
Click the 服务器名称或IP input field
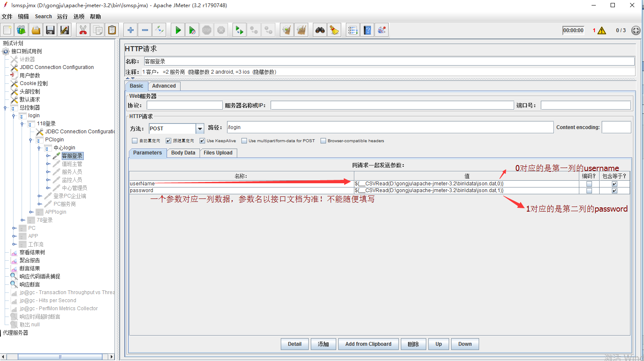point(392,105)
